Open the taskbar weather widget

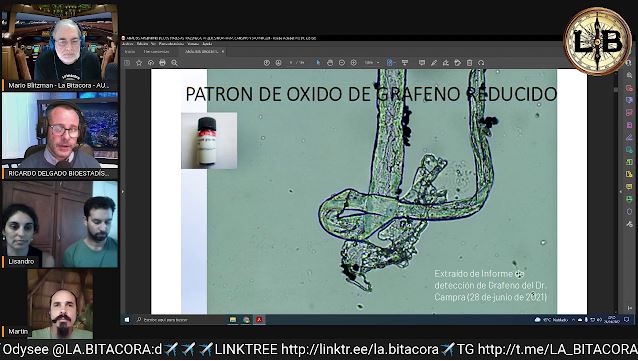pyautogui.click(x=551, y=320)
